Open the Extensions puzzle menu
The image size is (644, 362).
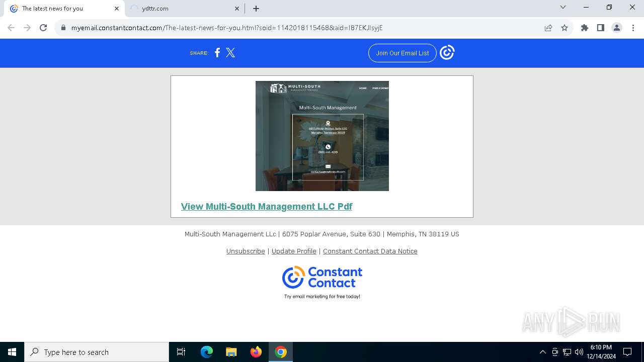coord(585,28)
